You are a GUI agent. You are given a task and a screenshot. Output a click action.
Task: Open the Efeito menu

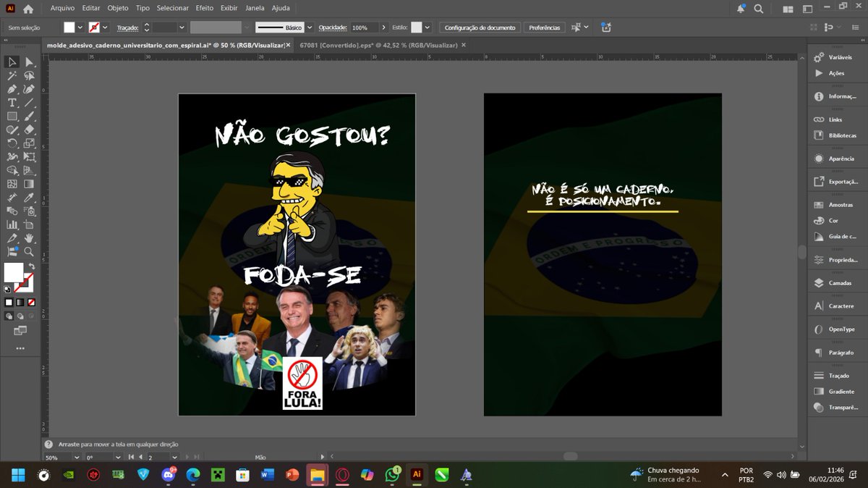pyautogui.click(x=204, y=8)
